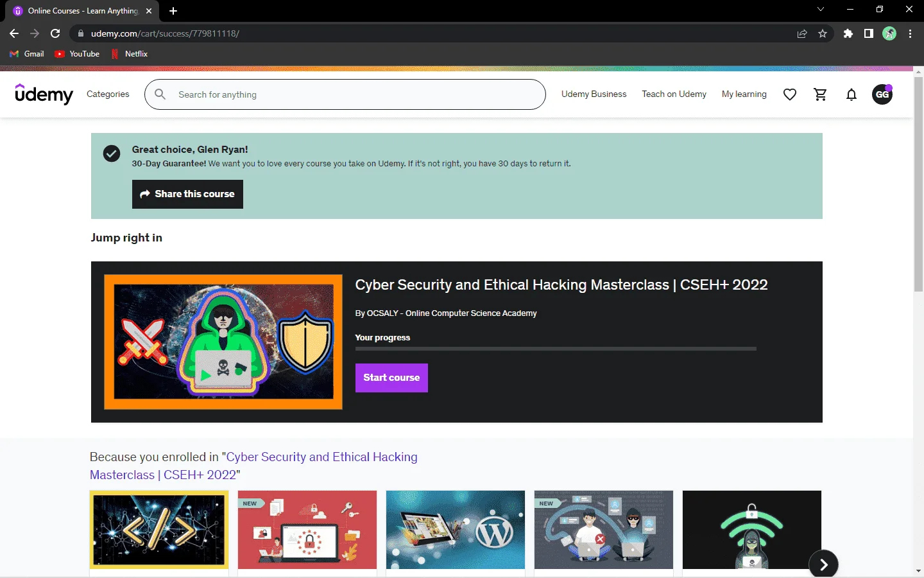Screen dimensions: 924x578
Task: Open the shopping cart icon
Action: 821,94
